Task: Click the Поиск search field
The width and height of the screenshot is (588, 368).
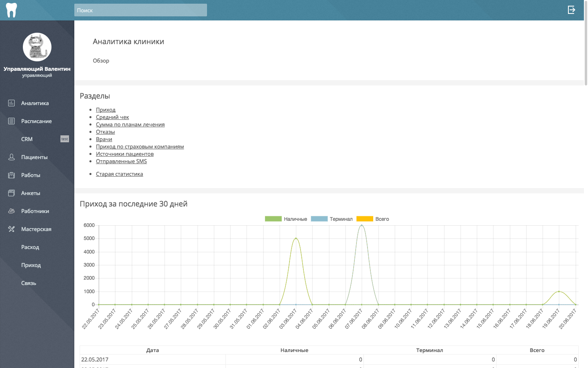Action: pos(140,10)
